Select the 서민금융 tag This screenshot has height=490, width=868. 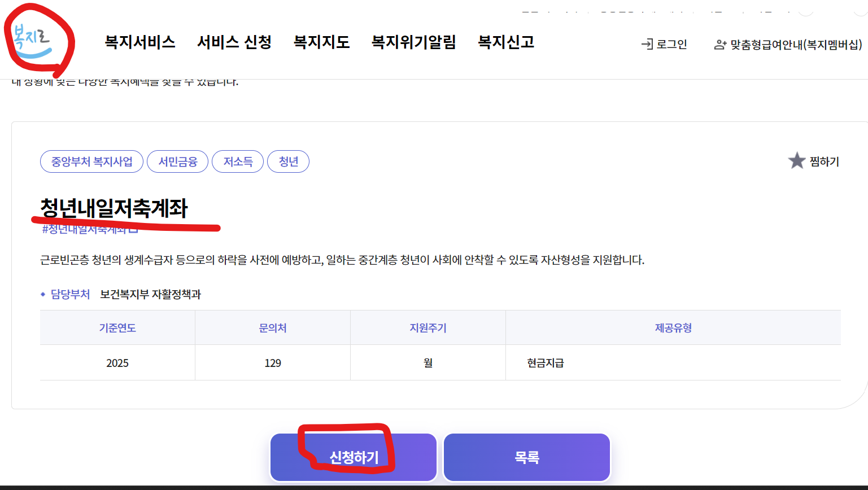pos(177,161)
